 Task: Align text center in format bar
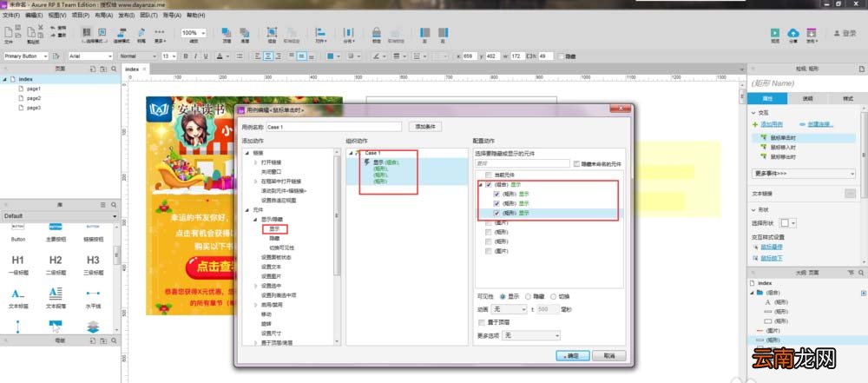click(x=268, y=56)
